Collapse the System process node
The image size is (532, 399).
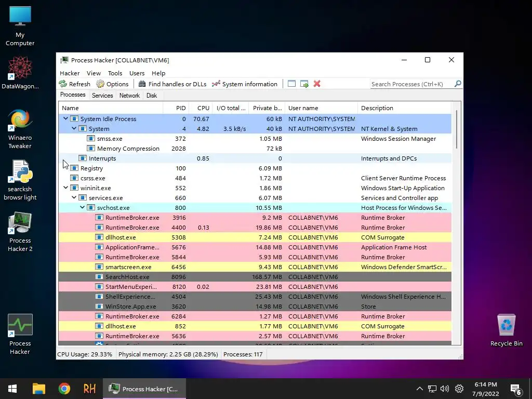click(x=74, y=129)
